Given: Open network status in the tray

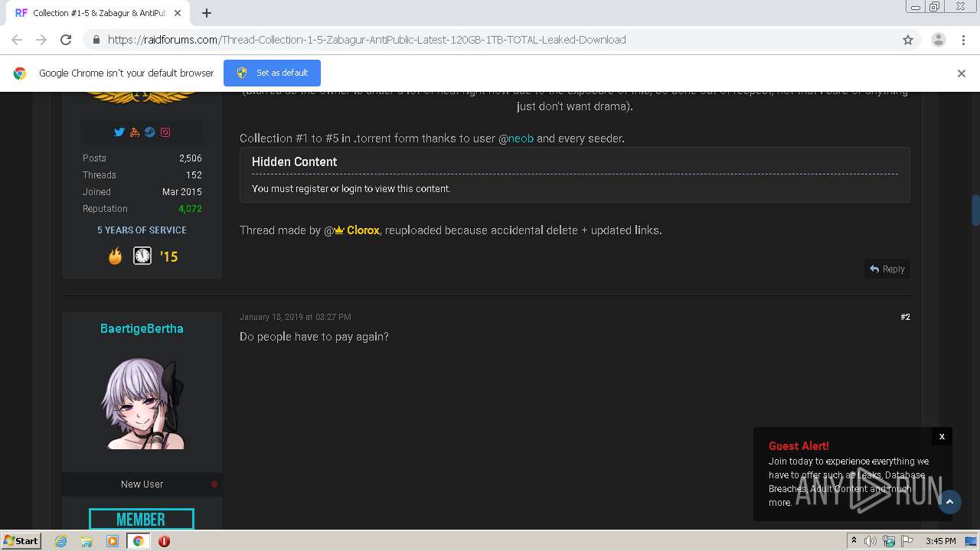Looking at the screenshot, I should [889, 541].
